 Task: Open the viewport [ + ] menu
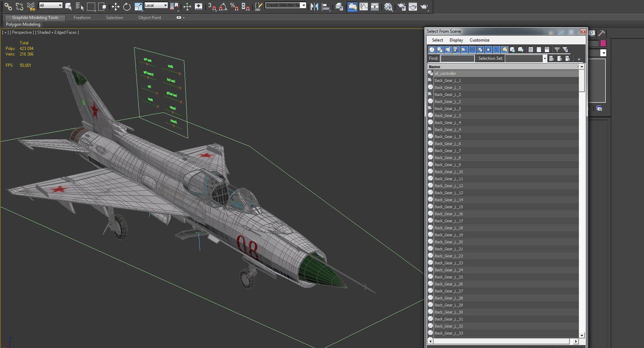[5, 33]
